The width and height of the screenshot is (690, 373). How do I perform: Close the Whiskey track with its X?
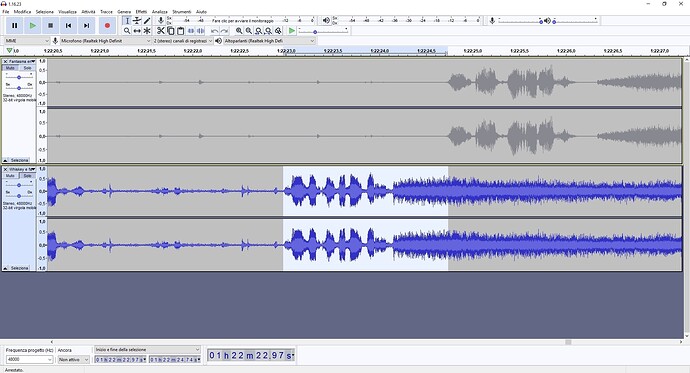coord(5,169)
